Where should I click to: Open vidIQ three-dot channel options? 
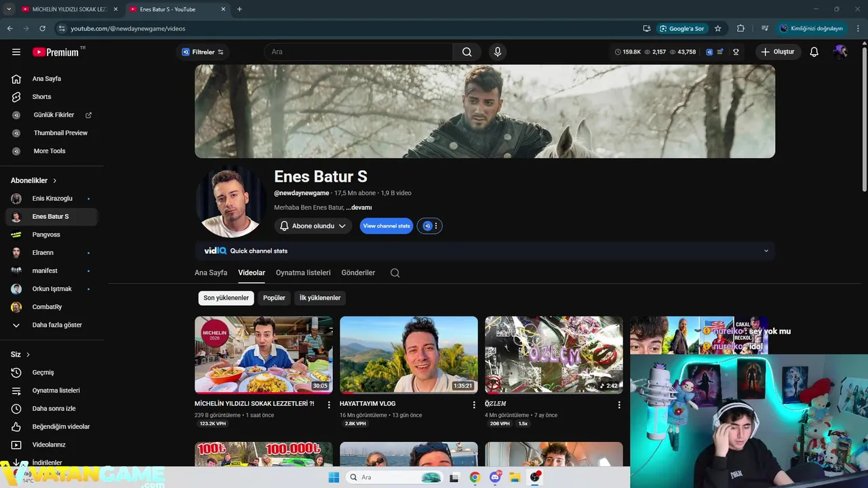(436, 226)
